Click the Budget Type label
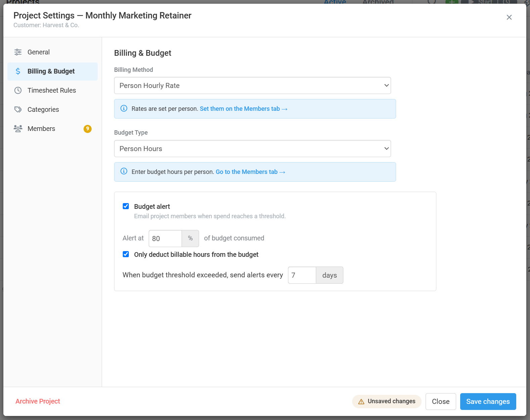Viewport: 530px width, 420px height. pos(131,133)
